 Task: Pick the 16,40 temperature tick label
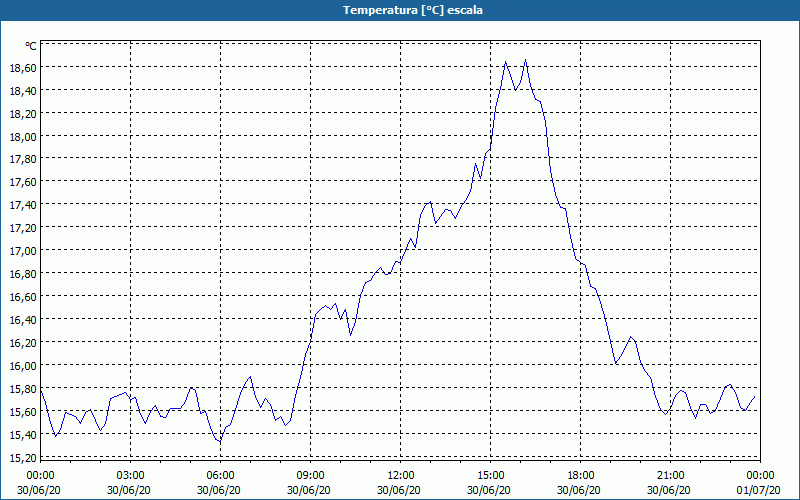[x=23, y=319]
